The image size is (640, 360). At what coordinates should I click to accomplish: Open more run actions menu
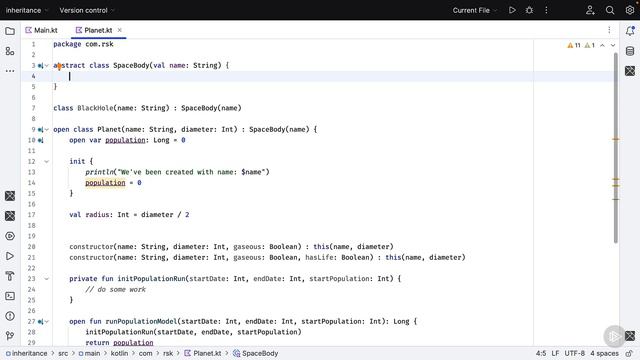point(546,10)
